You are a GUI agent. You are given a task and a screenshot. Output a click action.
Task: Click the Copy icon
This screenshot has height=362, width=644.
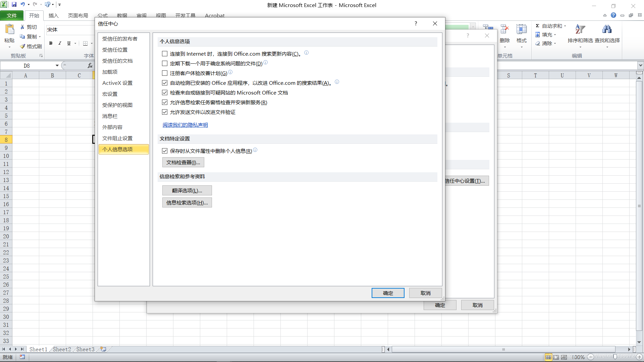22,37
